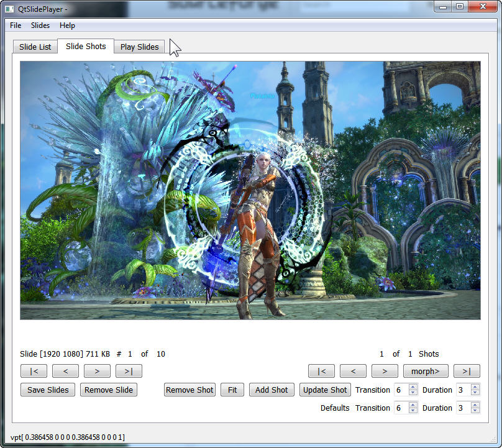This screenshot has height=448, width=502.
Task: Jump to last shot button
Action: tap(467, 371)
